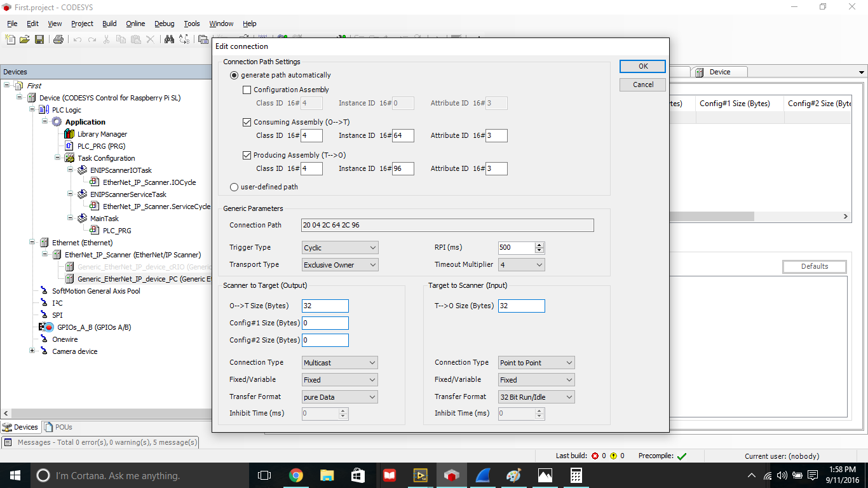The image size is (868, 488).
Task: Open the Messages status bar panel
Action: coord(102,442)
